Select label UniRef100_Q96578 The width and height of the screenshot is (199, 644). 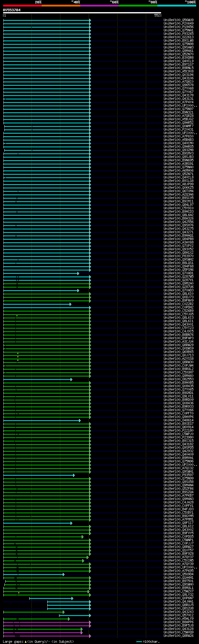coord(178,85)
